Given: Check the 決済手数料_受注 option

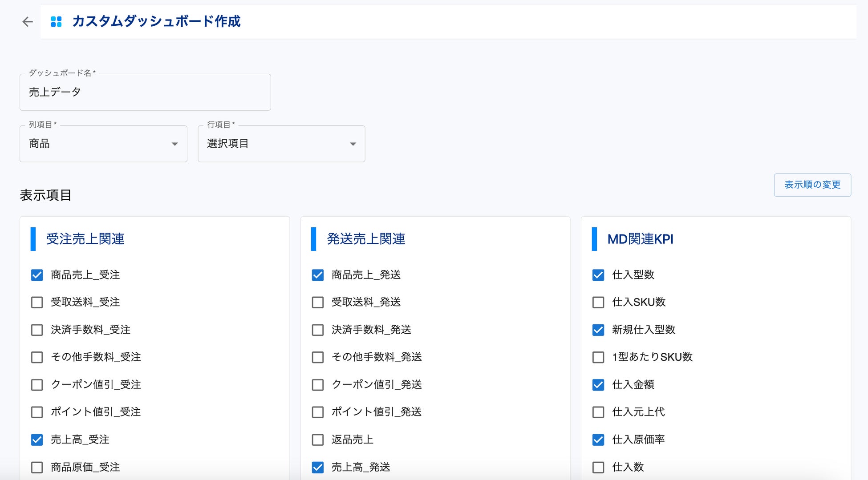Looking at the screenshot, I should [37, 330].
